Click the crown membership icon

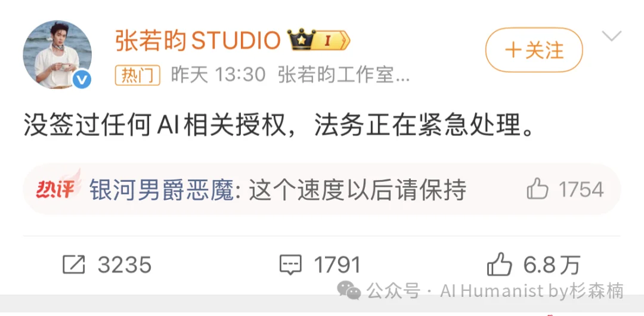(x=301, y=39)
